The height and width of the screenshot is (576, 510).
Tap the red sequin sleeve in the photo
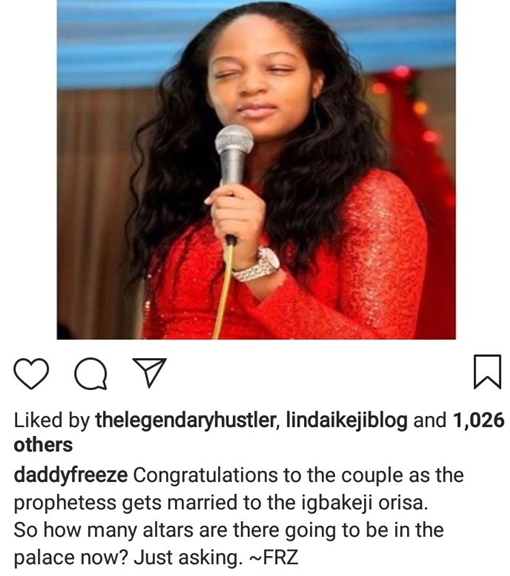pyautogui.click(x=382, y=253)
